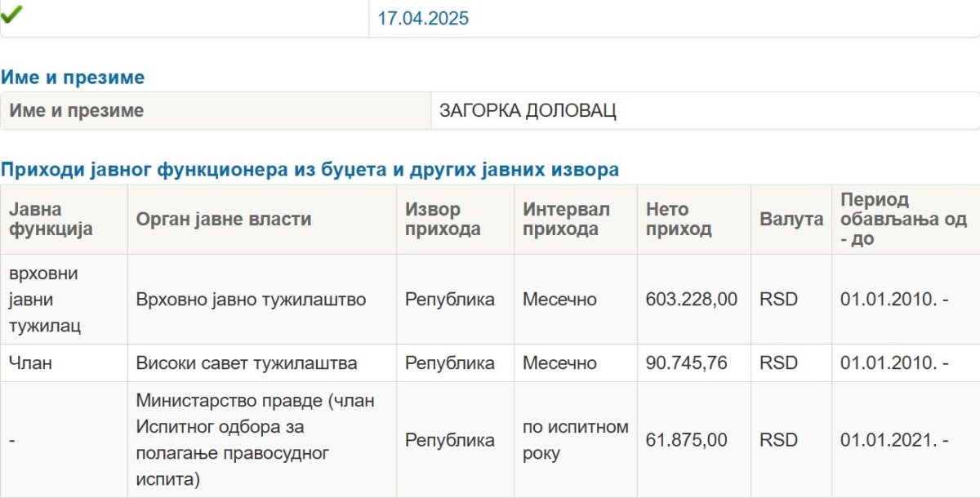Click the 90.745,76 net income value

coord(686,363)
